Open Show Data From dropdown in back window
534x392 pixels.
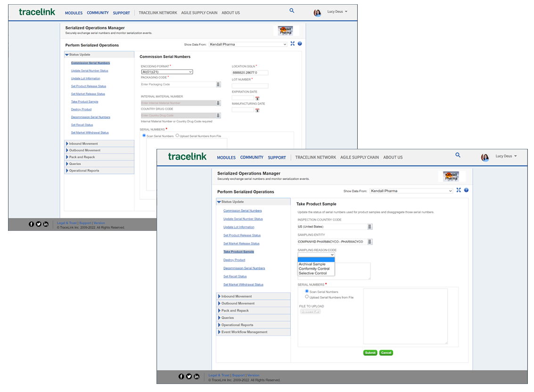tap(248, 44)
